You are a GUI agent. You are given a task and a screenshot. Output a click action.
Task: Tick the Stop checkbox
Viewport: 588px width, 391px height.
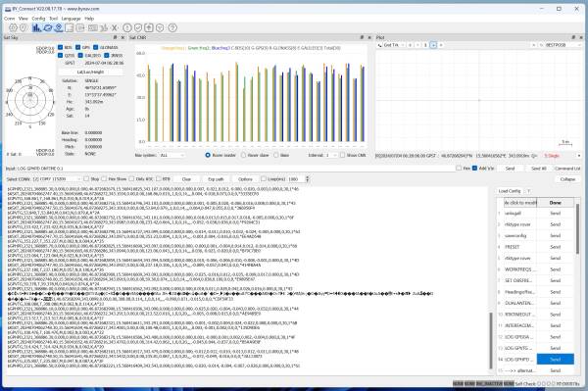tap(86, 178)
